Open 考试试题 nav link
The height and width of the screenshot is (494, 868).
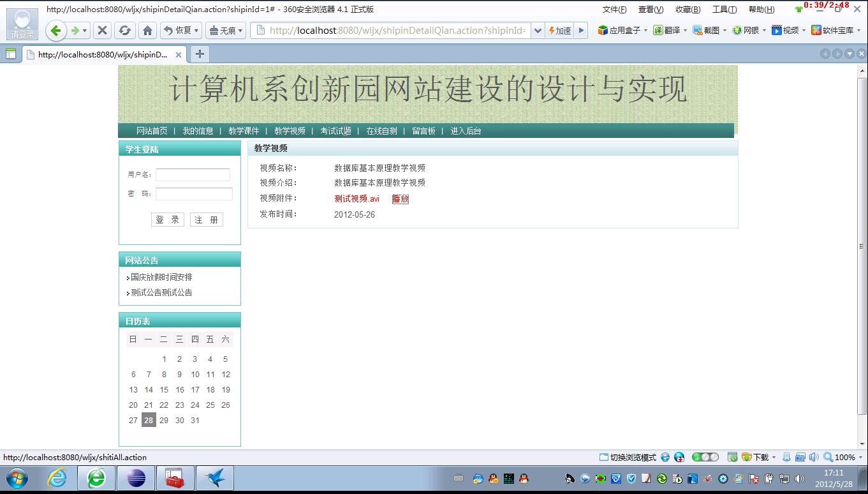pos(335,131)
